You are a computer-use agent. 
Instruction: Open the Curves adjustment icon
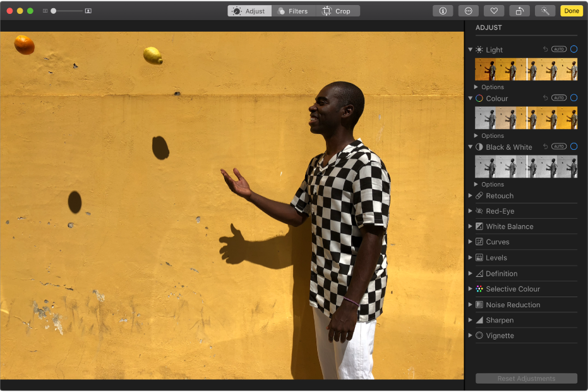coord(481,242)
